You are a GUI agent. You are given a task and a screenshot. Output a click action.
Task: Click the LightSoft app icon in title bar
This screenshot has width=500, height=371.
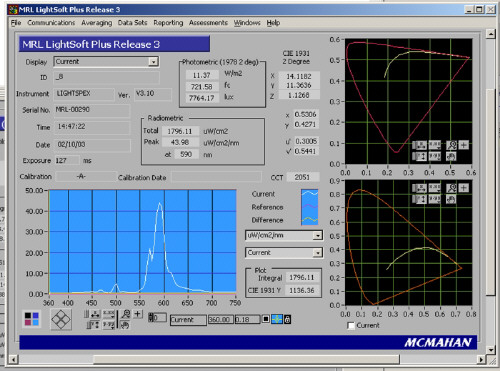pos(13,9)
